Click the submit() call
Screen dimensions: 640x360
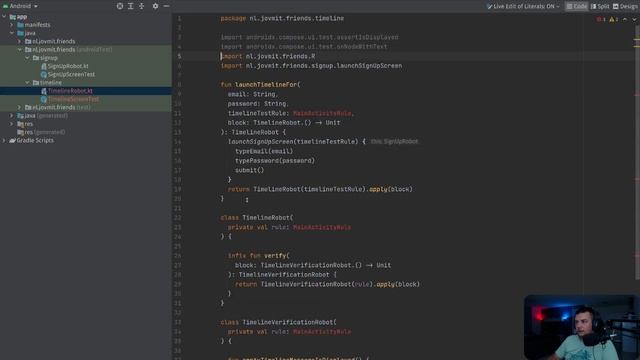point(249,170)
